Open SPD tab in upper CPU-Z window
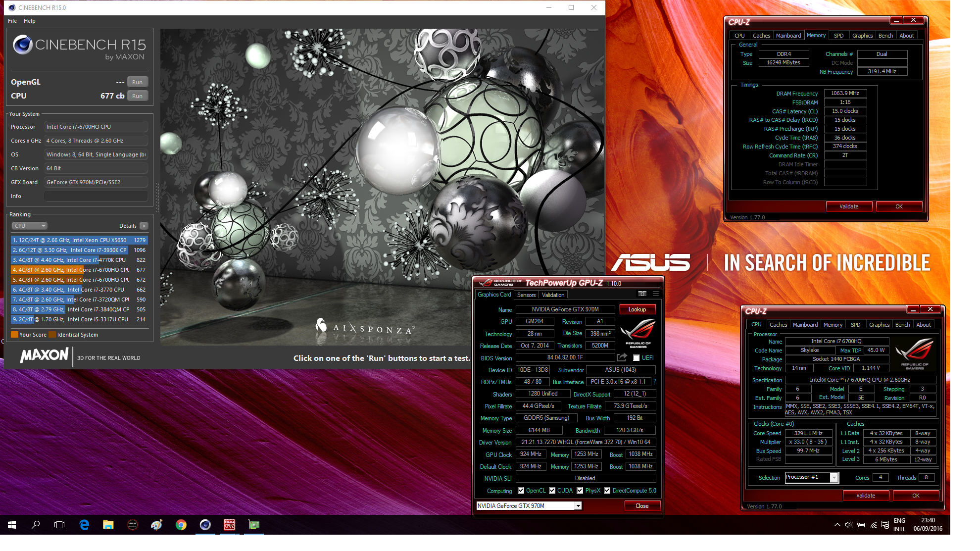The width and height of the screenshot is (980, 551). 838,36
